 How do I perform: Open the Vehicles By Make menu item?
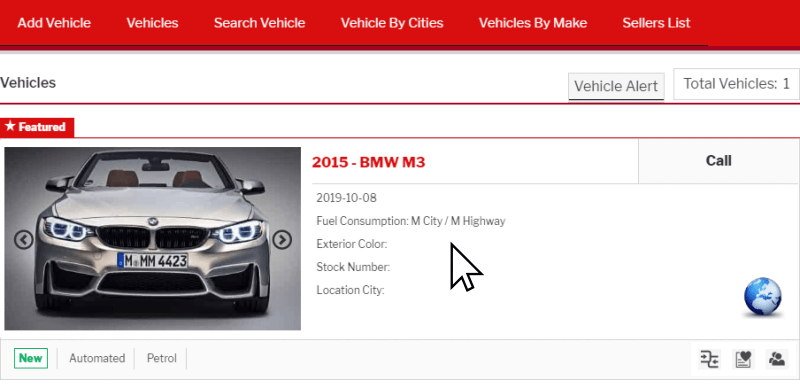(533, 23)
